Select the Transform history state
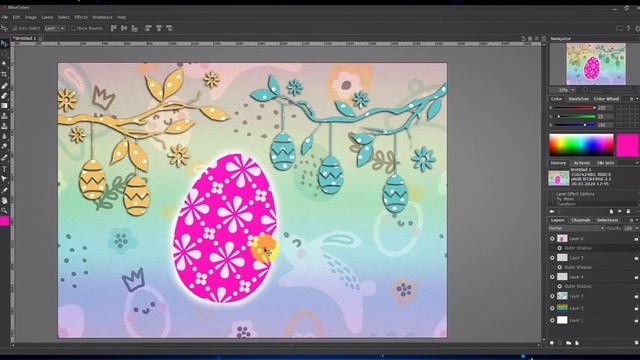Viewport: 640px width, 360px height. [x=566, y=204]
